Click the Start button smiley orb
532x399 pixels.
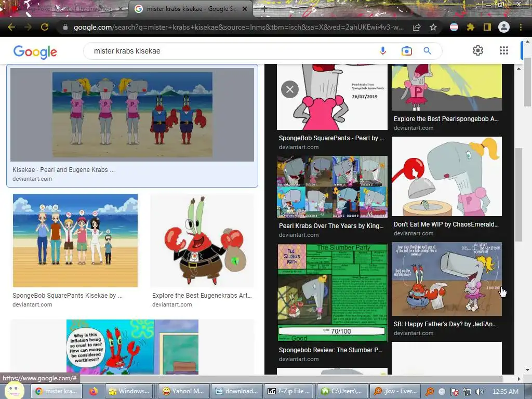tap(14, 391)
